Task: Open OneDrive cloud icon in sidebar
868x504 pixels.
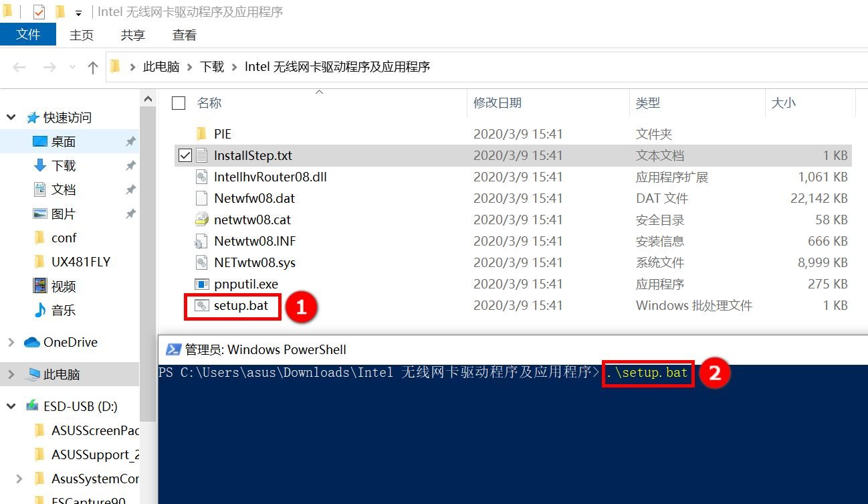Action: click(32, 342)
